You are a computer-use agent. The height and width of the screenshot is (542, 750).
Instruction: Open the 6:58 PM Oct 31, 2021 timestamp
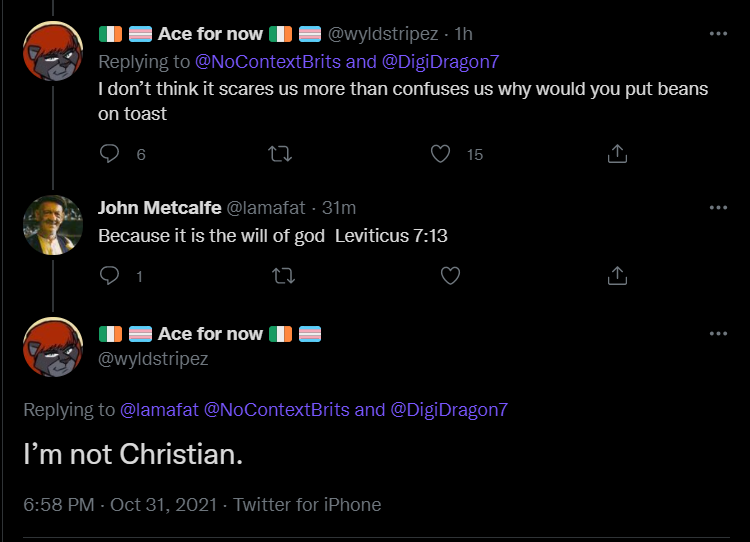121,505
